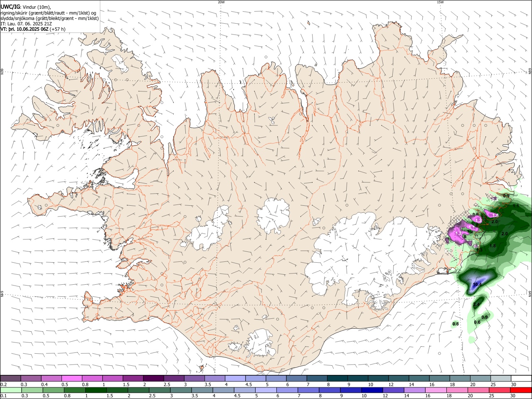Select the '1.3' precipitation value near the coast
This screenshot has width=532, height=399.
tap(479, 250)
